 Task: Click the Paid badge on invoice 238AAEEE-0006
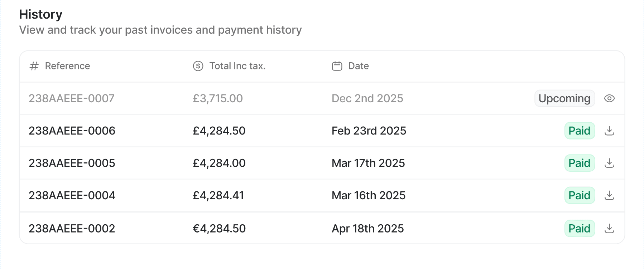(579, 131)
